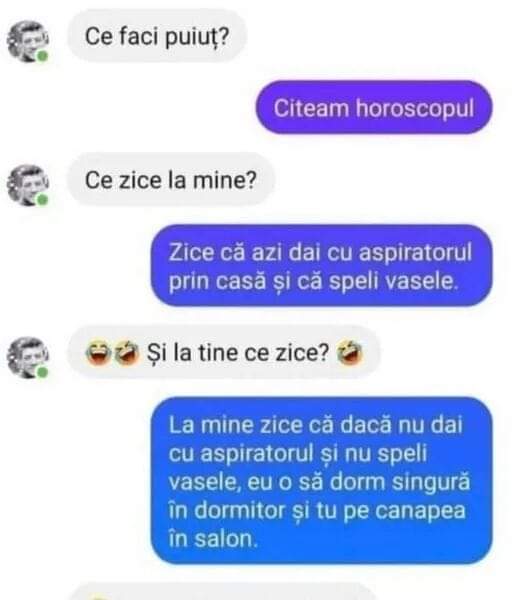Select the "Citeam horoscopul" message bubble
The image size is (514, 600).
click(x=374, y=108)
